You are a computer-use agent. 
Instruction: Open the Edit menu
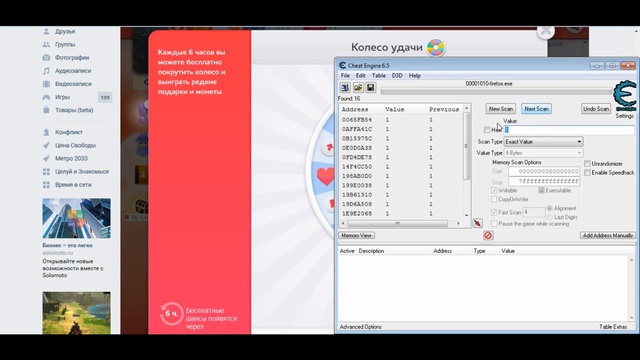pyautogui.click(x=360, y=76)
